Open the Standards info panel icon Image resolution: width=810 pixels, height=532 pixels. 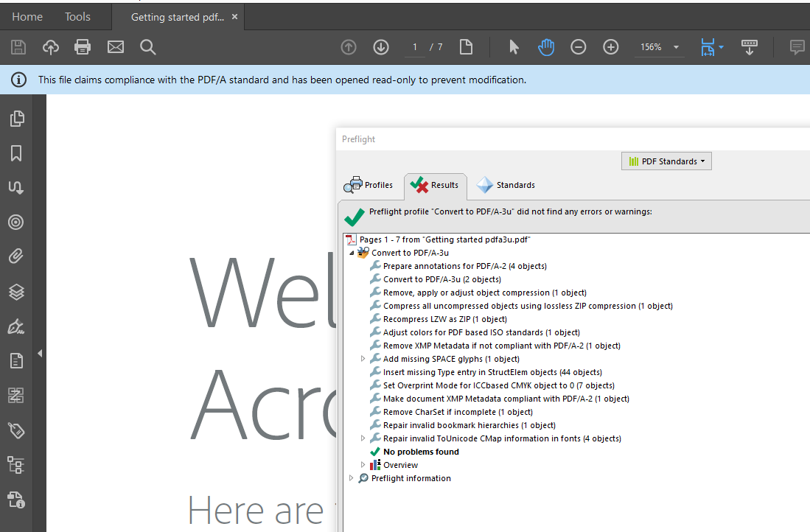click(x=16, y=500)
